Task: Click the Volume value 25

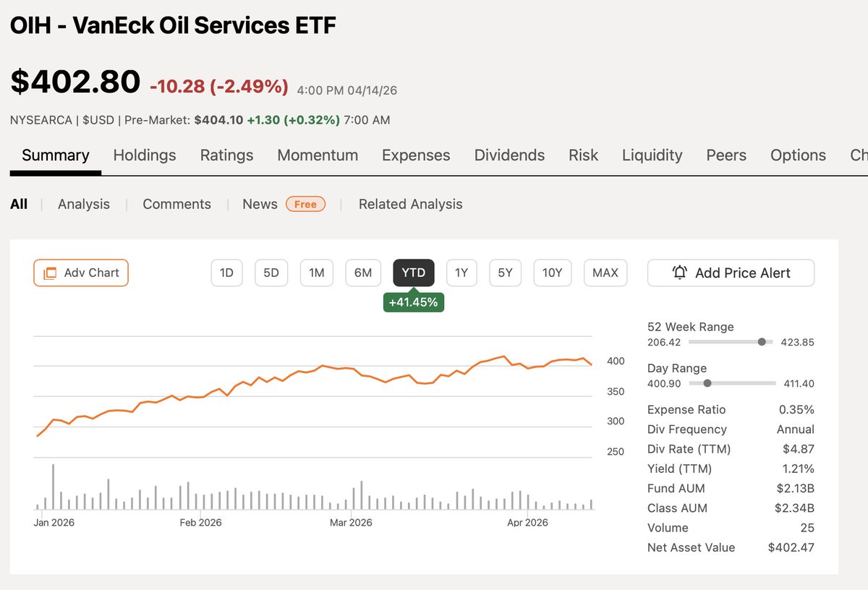Action: click(x=807, y=528)
